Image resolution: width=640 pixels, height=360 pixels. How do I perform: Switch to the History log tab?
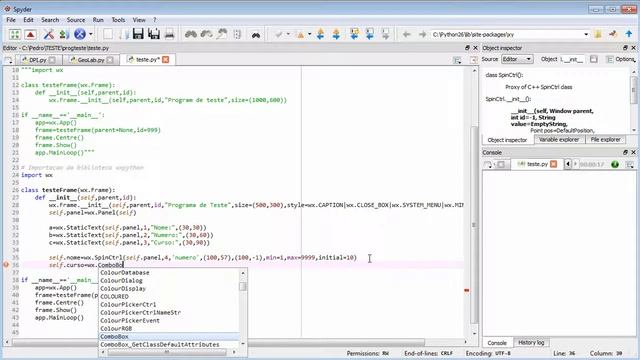click(x=531, y=342)
